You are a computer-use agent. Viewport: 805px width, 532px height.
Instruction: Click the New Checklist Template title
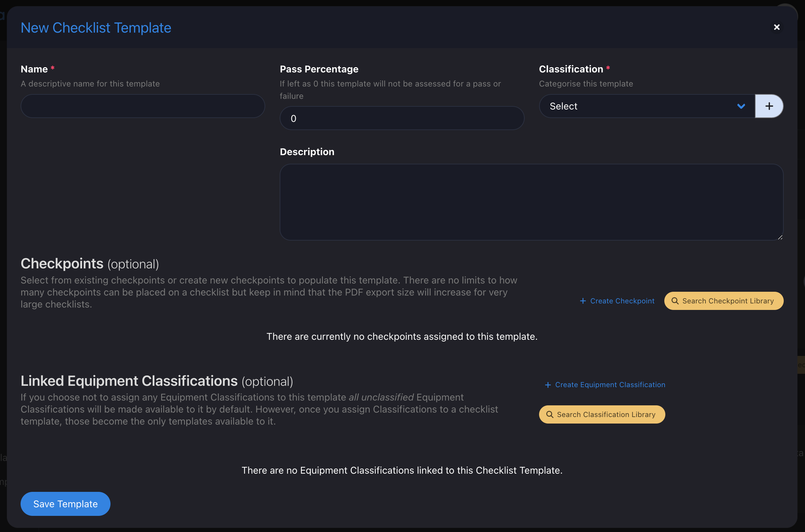click(96, 27)
